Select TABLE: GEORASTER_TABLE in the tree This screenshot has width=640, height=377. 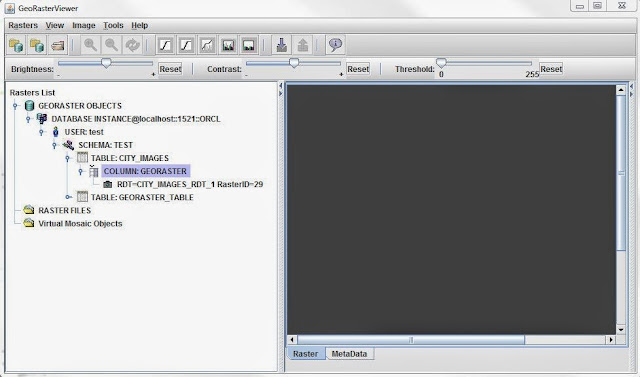point(142,197)
